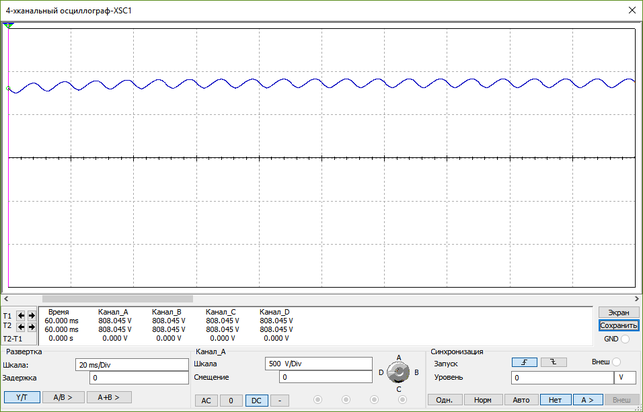This screenshot has height=412, width=643.
Task: Grab the cursor marker atop display
Action: [8, 25]
